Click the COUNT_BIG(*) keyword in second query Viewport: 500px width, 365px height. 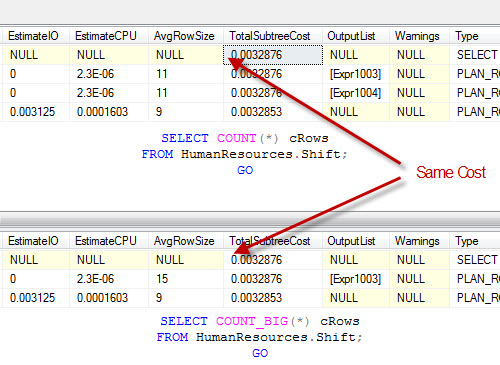pos(263,321)
